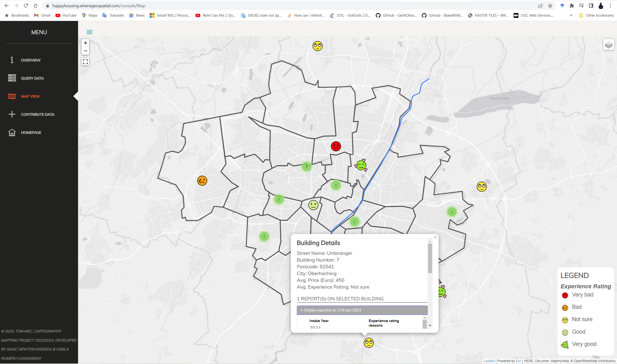Open the map layers control
This screenshot has width=617, height=364.
(x=608, y=45)
